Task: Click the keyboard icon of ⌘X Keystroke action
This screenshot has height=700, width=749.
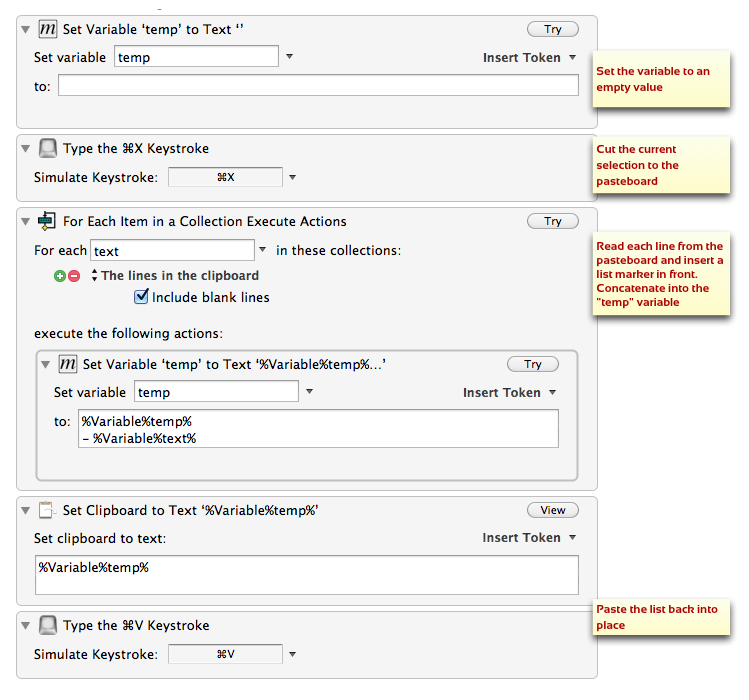Action: (x=48, y=148)
